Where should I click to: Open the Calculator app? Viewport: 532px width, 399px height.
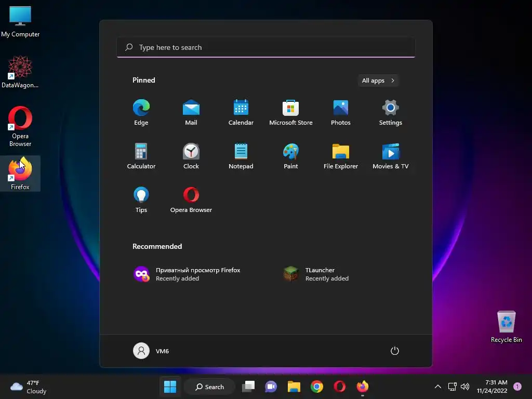(x=141, y=156)
